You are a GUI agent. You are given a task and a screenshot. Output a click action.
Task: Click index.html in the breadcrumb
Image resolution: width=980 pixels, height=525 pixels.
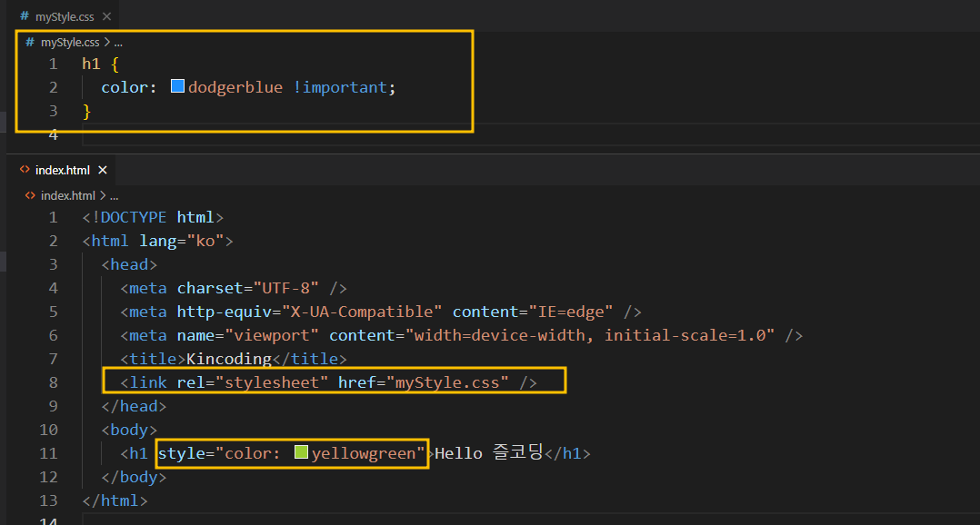[x=67, y=195]
